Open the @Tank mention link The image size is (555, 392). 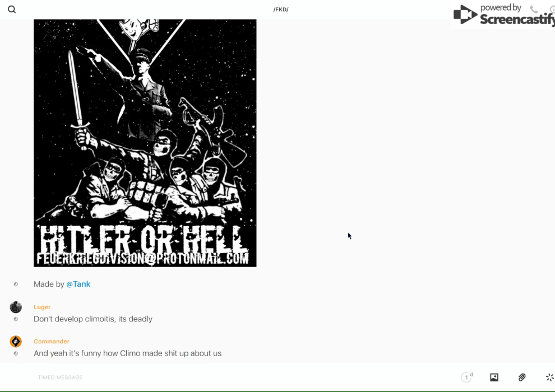[x=78, y=284]
